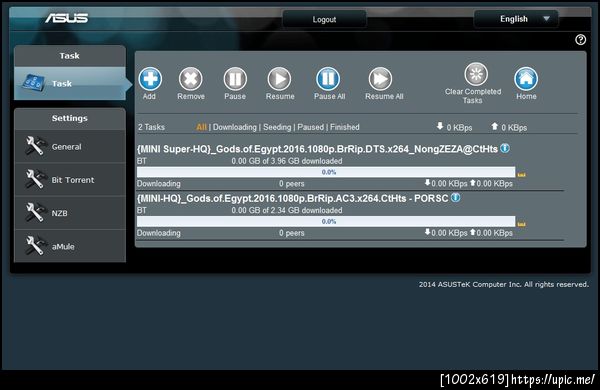The height and width of the screenshot is (390, 600).
Task: Click small icon beside MINI-HQ PORSC progress bar
Action: 521,224
